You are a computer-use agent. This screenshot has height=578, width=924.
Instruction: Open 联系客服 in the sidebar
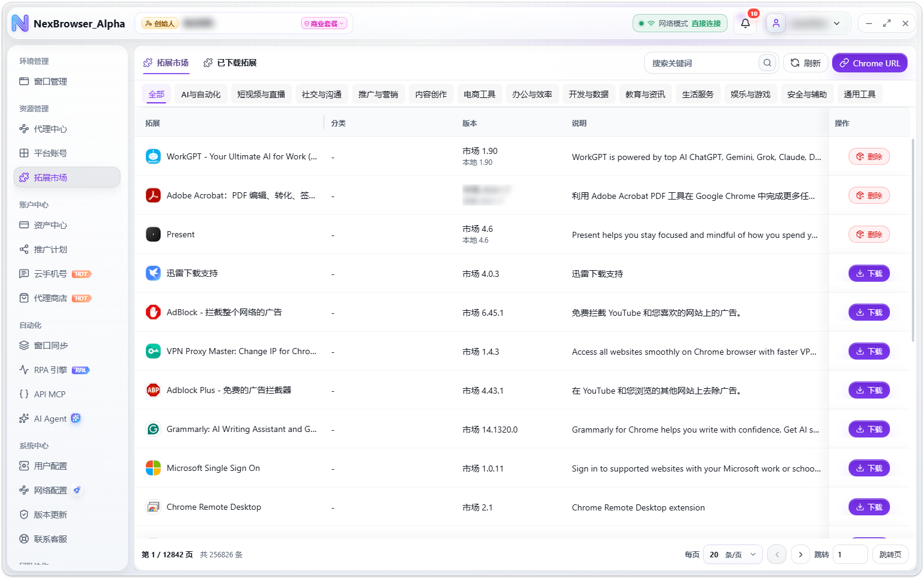(67, 539)
